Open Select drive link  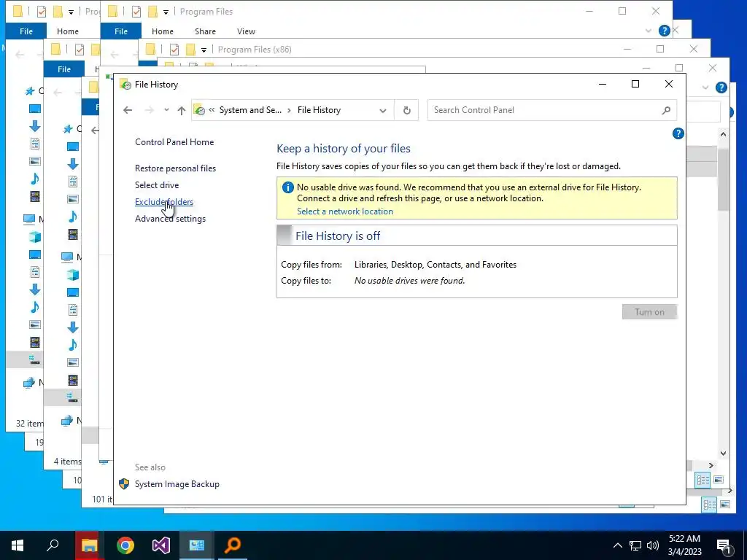coord(157,184)
